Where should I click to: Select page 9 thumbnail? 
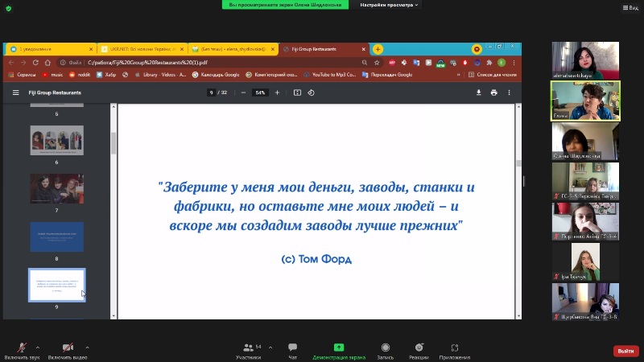click(56, 285)
